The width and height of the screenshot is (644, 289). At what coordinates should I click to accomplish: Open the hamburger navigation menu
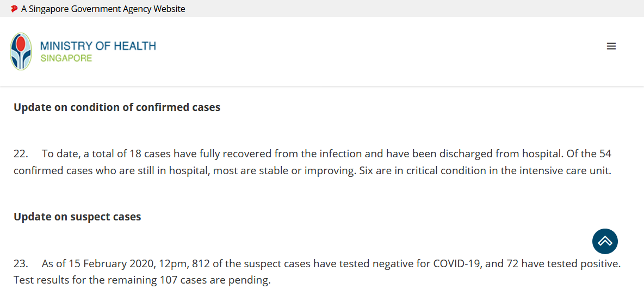click(x=611, y=46)
